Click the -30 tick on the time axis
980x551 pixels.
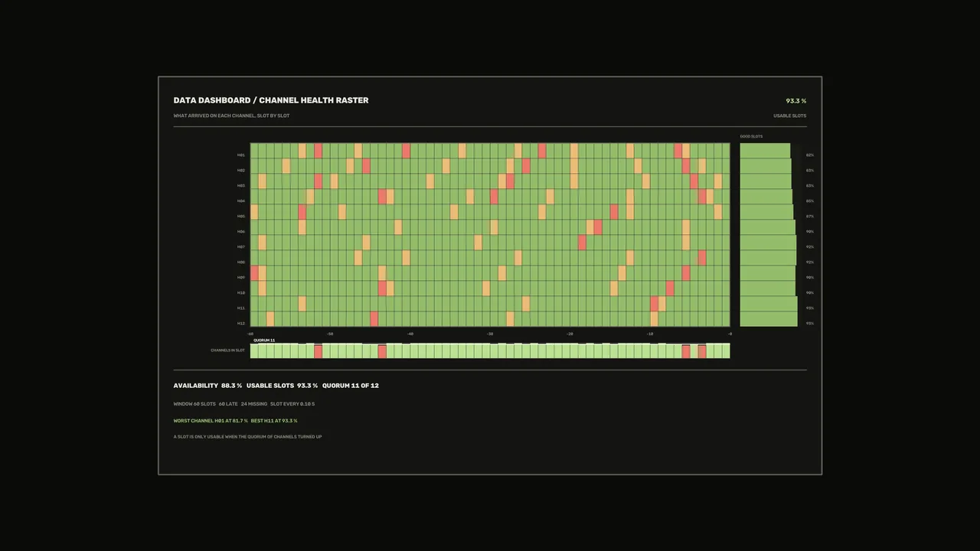490,334
